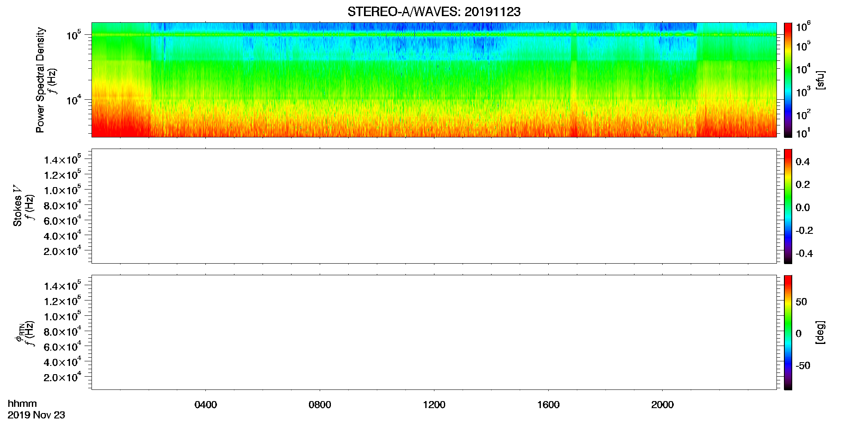Click the 1200 time axis label
The image size is (868, 447).
(434, 405)
